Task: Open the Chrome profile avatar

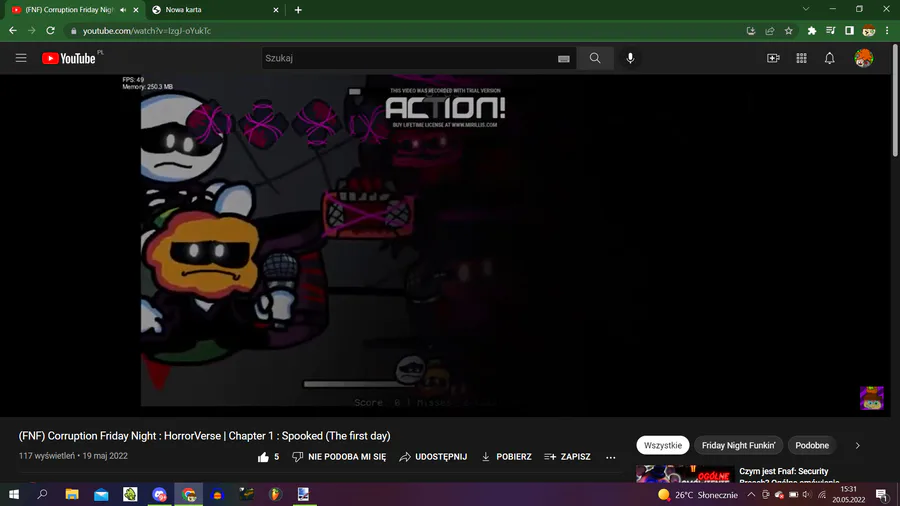Action: [868, 31]
